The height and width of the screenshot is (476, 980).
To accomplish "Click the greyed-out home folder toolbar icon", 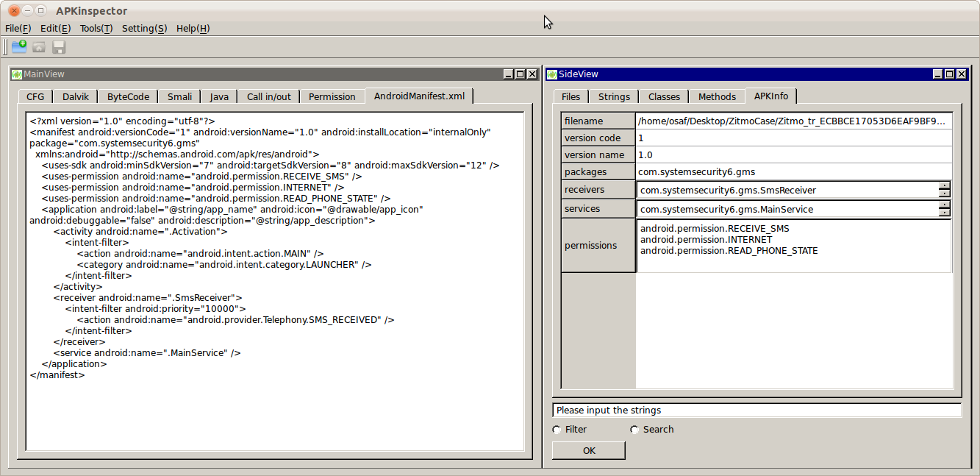I will [x=39, y=47].
